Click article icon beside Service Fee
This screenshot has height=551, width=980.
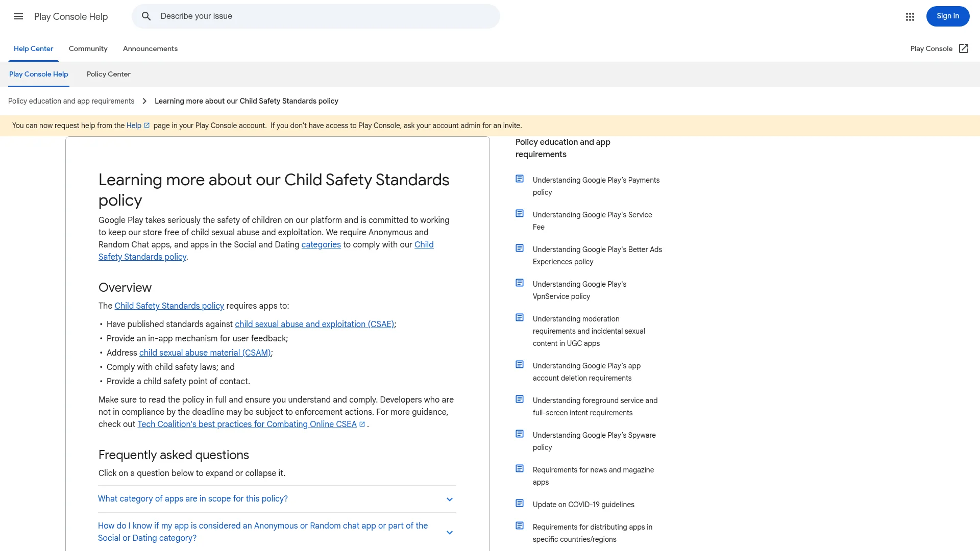(520, 214)
